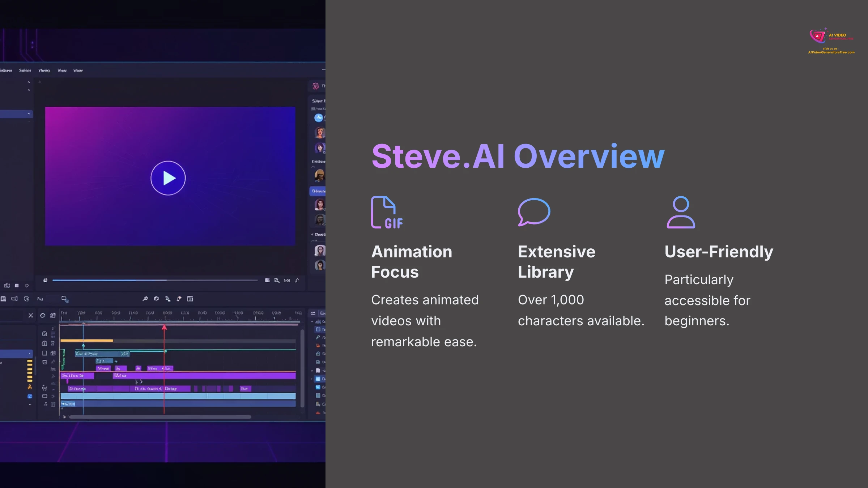868x488 pixels.
Task: Select the orange bar clip on timeline
Action: (x=87, y=341)
